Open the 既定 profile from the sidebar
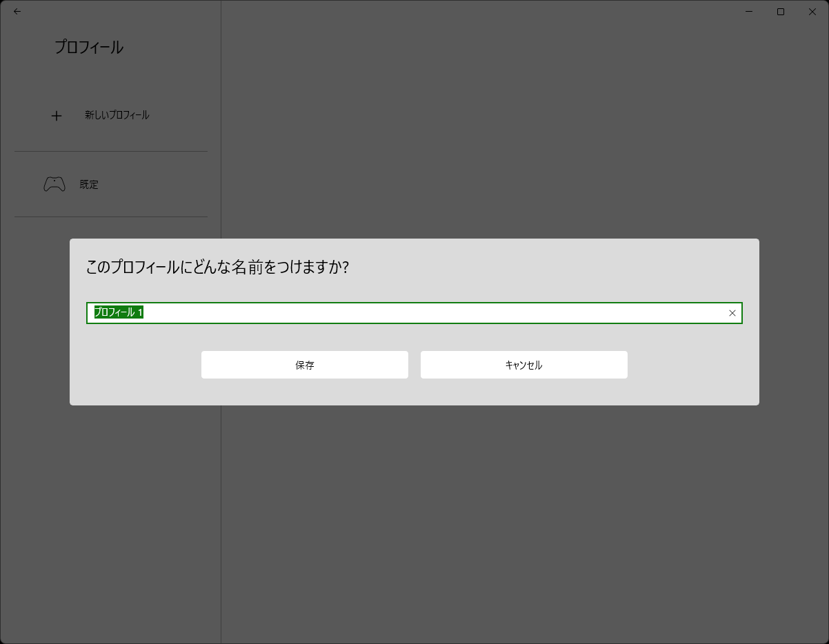 (90, 184)
